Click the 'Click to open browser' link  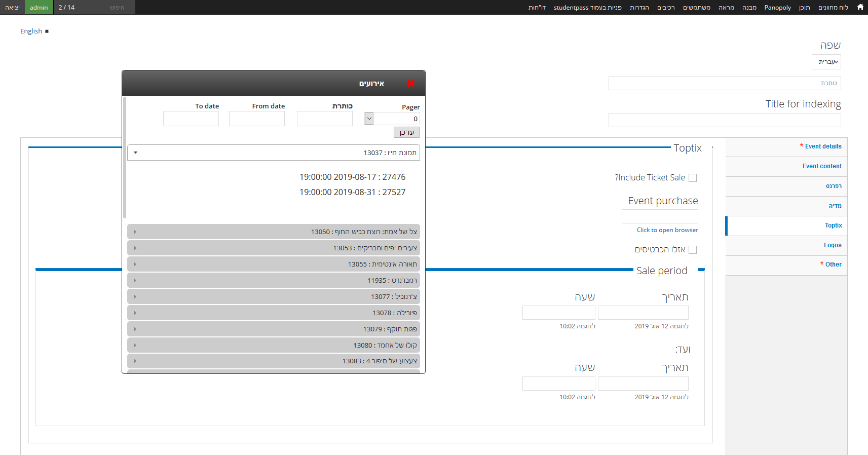(x=667, y=230)
